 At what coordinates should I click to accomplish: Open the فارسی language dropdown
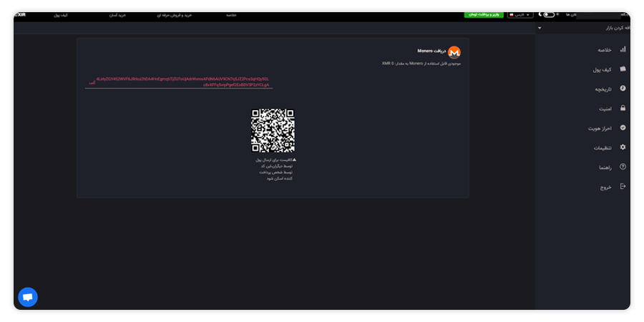pyautogui.click(x=520, y=15)
